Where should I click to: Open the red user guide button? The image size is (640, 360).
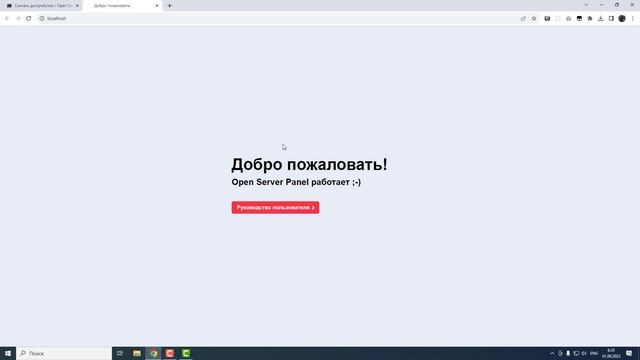pos(275,207)
